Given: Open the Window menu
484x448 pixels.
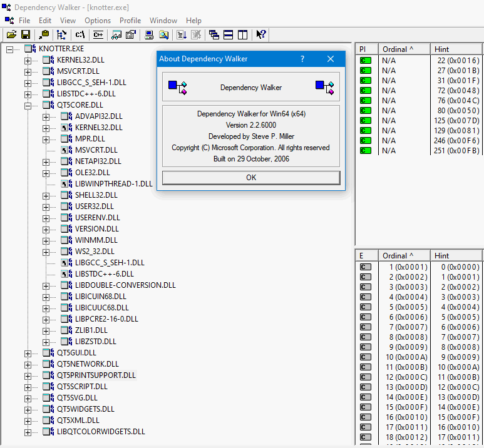Looking at the screenshot, I should pyautogui.click(x=163, y=21).
